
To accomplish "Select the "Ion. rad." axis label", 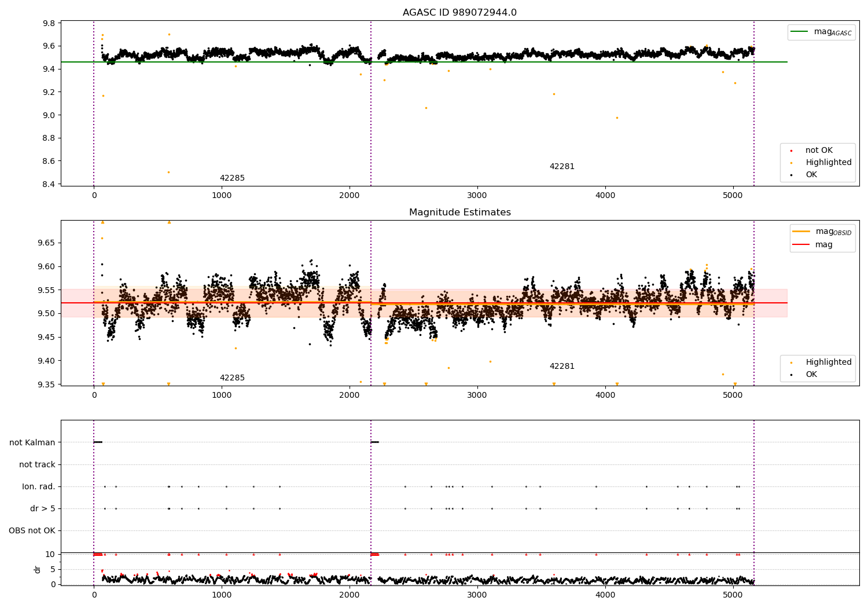I will [39, 486].
